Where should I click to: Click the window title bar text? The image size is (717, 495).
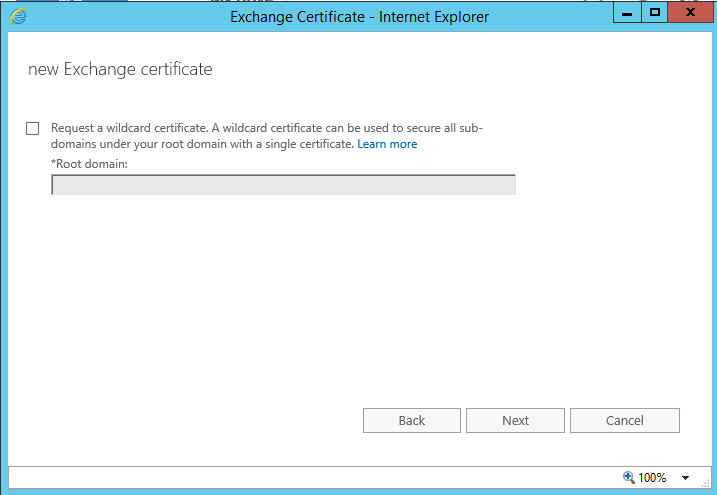point(359,16)
